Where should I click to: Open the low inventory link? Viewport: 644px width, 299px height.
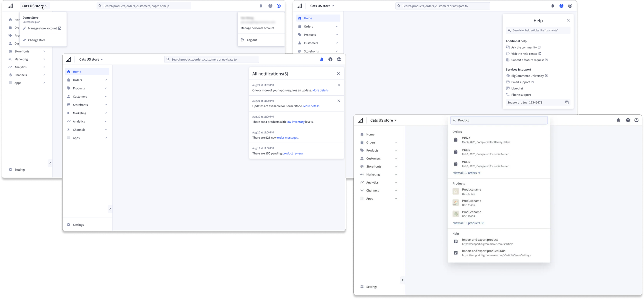(295, 122)
